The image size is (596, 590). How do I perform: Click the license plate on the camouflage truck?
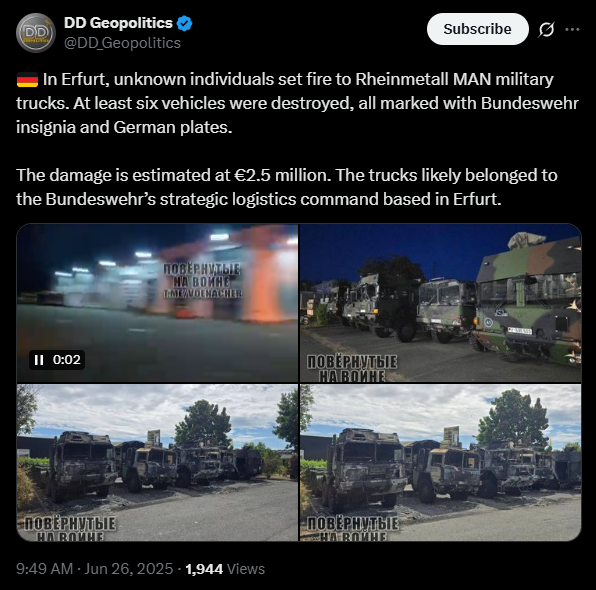click(x=520, y=330)
